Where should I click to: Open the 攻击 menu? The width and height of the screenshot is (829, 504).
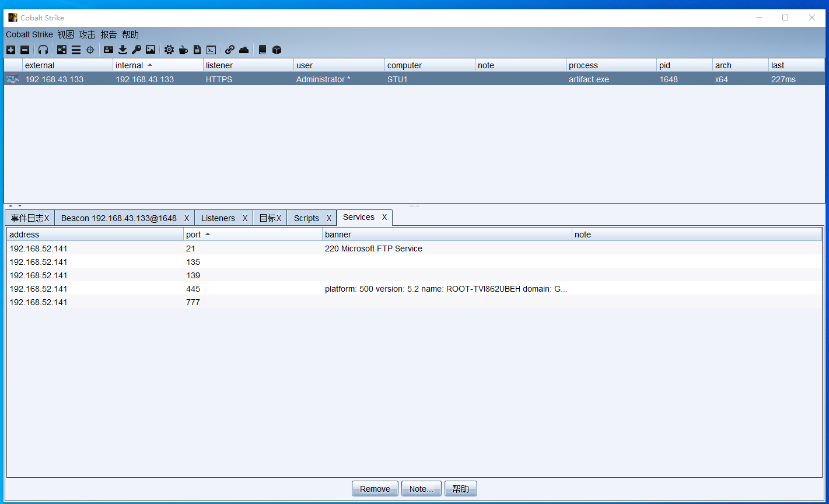[88, 35]
